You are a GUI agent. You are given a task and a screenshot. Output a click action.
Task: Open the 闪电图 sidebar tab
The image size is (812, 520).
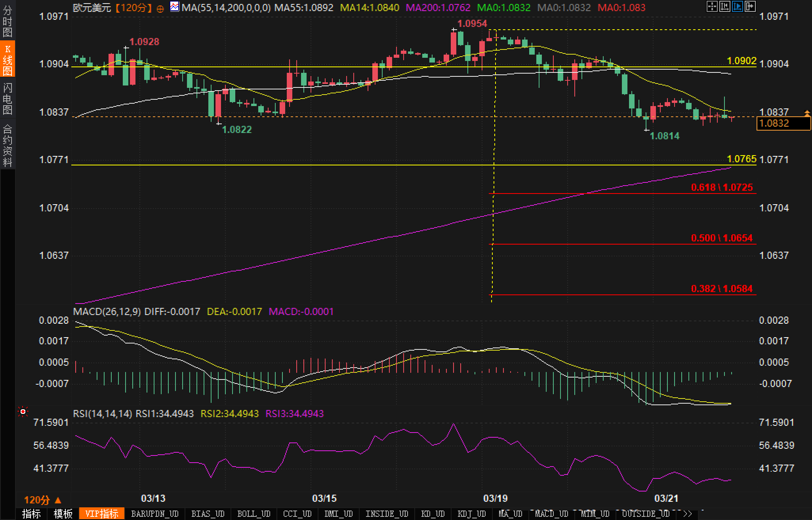coord(8,98)
